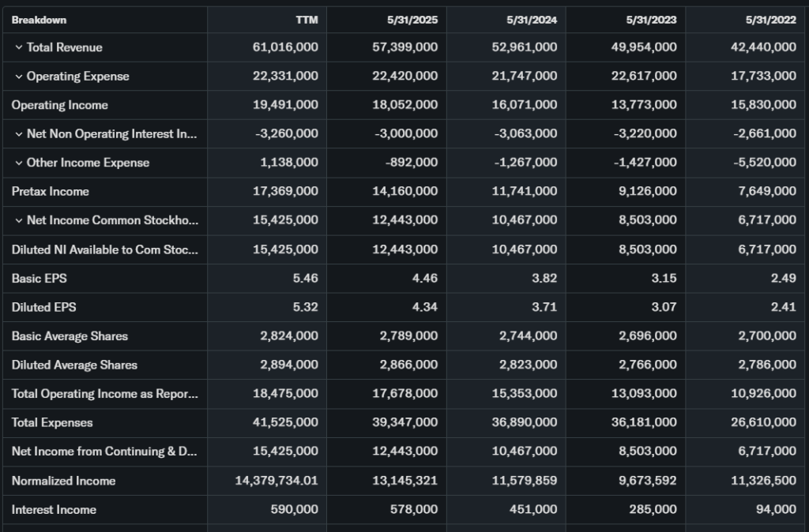Click TTM Total Revenue value 61,016,000
Image resolution: width=809 pixels, height=532 pixels.
285,47
